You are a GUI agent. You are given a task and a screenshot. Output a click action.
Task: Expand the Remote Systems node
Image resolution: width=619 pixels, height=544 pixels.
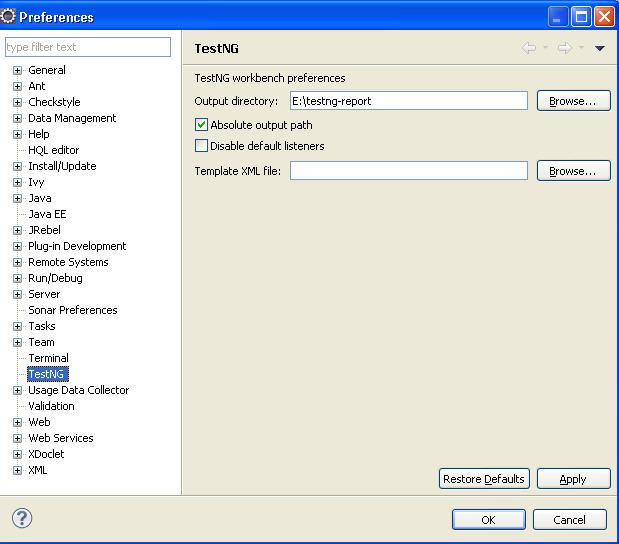pos(17,262)
